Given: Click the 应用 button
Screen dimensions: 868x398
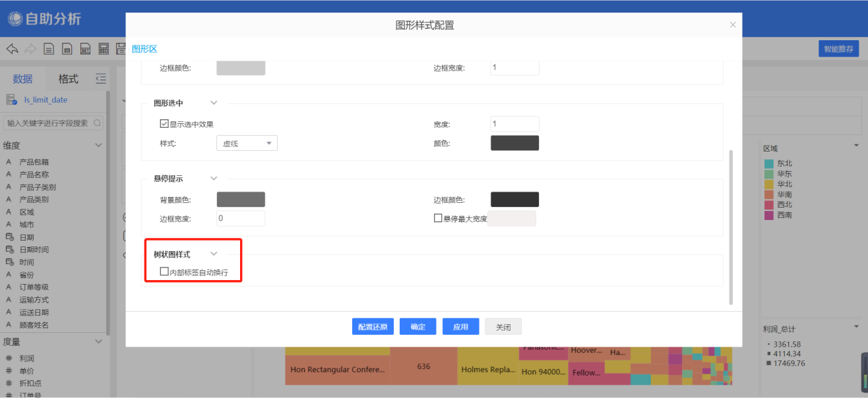Looking at the screenshot, I should pos(460,327).
